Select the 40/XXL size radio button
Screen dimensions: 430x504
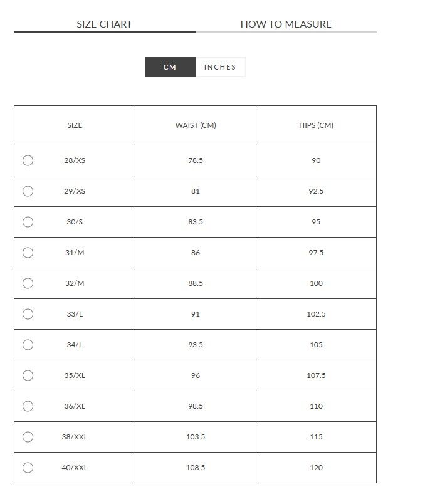click(x=28, y=468)
